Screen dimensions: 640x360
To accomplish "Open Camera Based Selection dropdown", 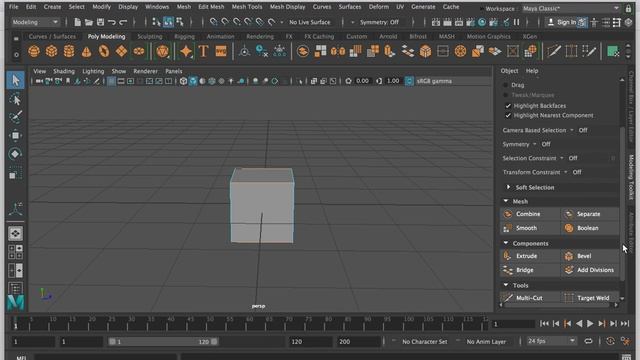I will [x=572, y=130].
